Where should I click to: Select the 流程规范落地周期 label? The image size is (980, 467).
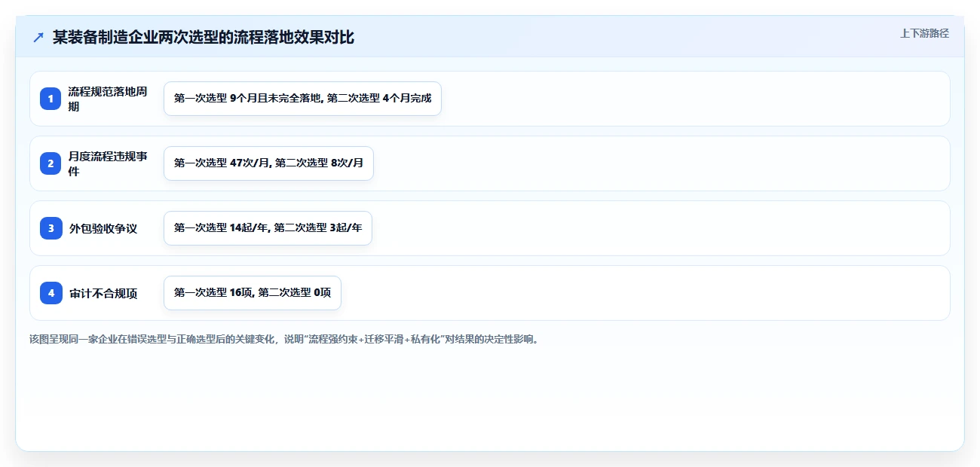(109, 99)
